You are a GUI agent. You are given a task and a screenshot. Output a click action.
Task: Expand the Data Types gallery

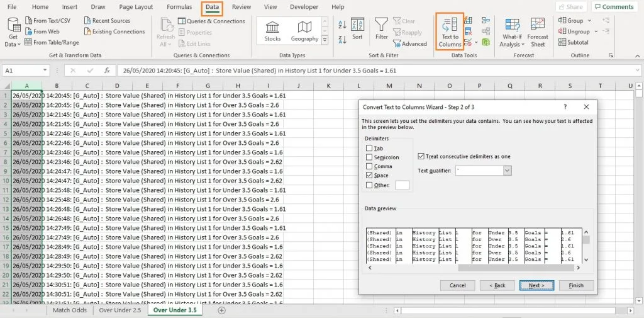tap(325, 40)
